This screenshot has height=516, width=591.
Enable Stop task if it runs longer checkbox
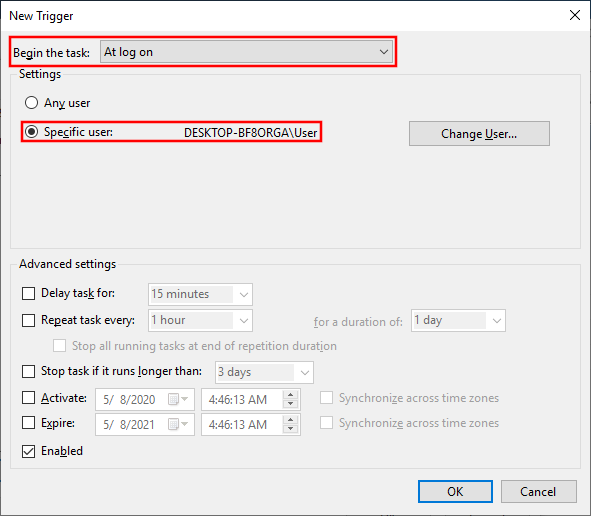[29, 371]
